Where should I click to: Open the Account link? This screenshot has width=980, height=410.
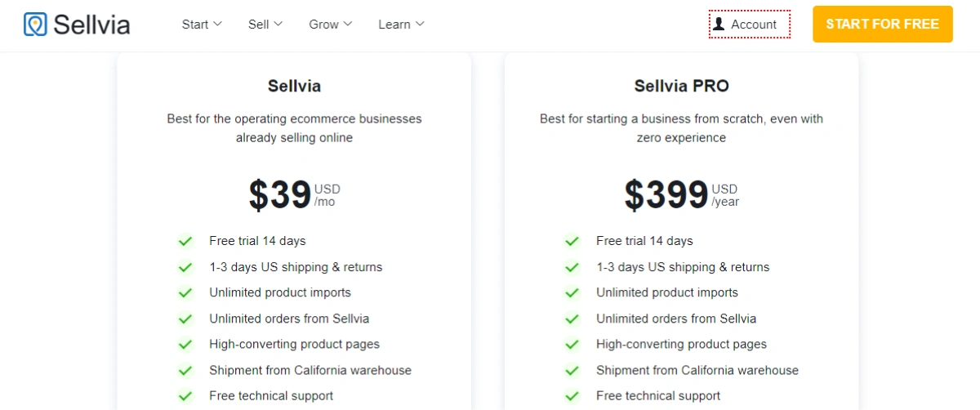pos(750,24)
